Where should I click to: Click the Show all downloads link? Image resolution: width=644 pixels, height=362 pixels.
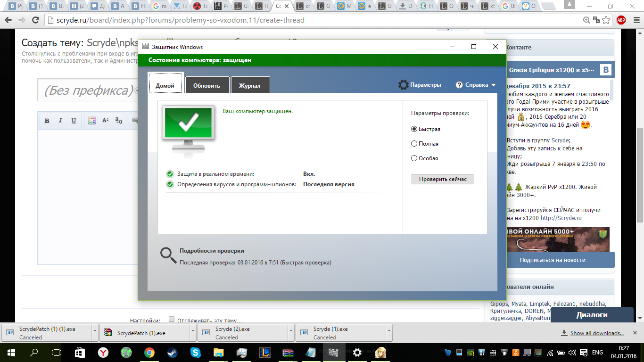[596, 333]
